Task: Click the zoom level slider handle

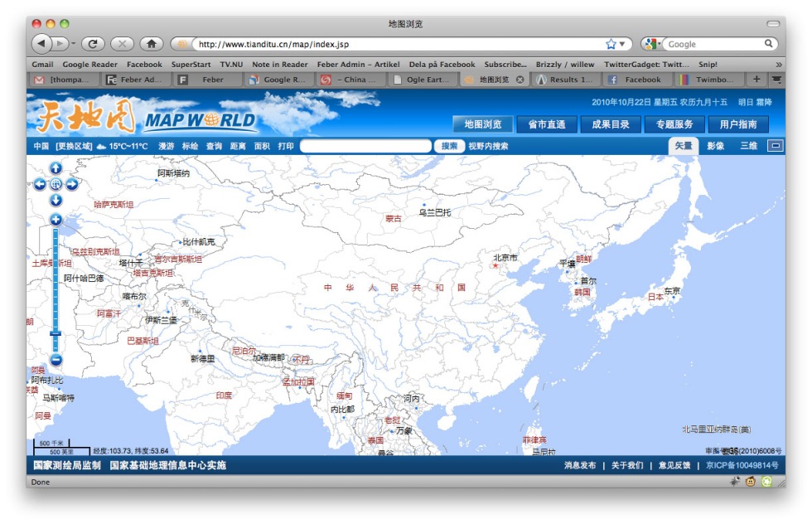Action: click(56, 333)
